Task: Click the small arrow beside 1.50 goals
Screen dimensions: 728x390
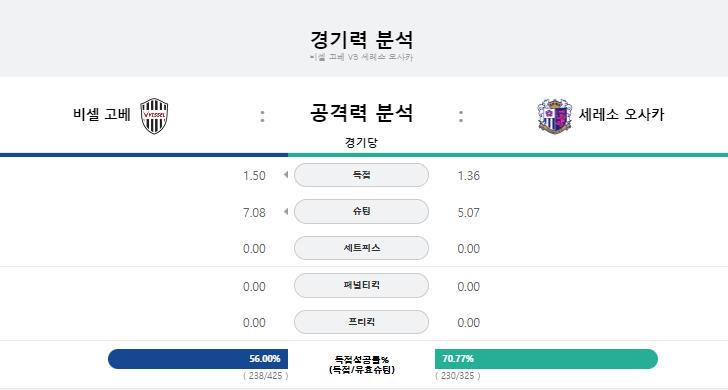Action: tap(286, 175)
